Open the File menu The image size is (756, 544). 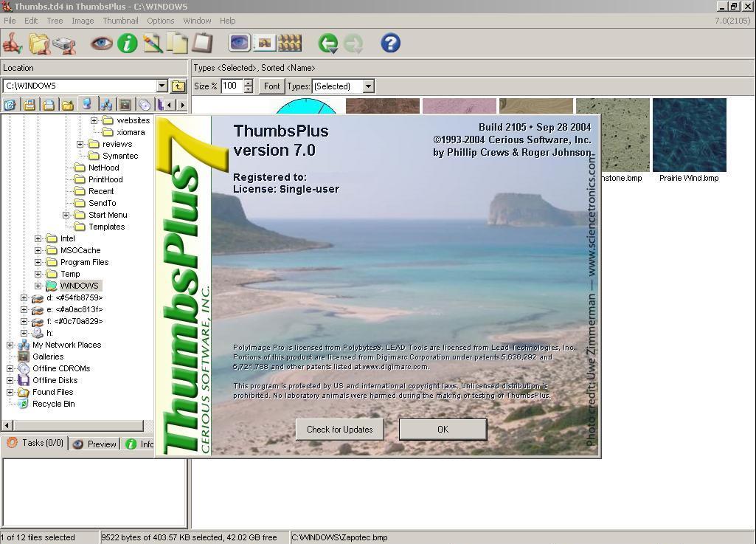[10, 21]
